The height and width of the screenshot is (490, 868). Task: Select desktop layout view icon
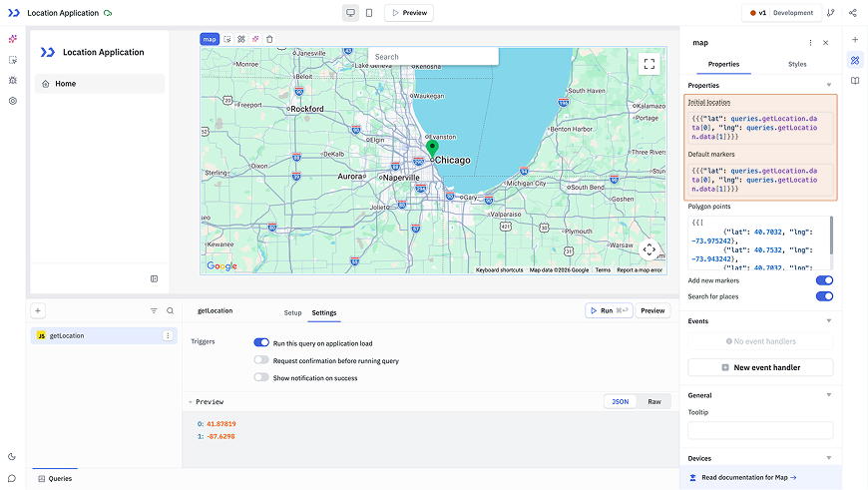(x=350, y=13)
